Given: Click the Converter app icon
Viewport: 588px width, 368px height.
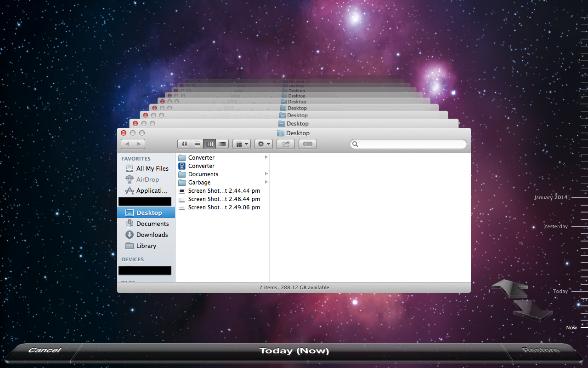Looking at the screenshot, I should [182, 166].
